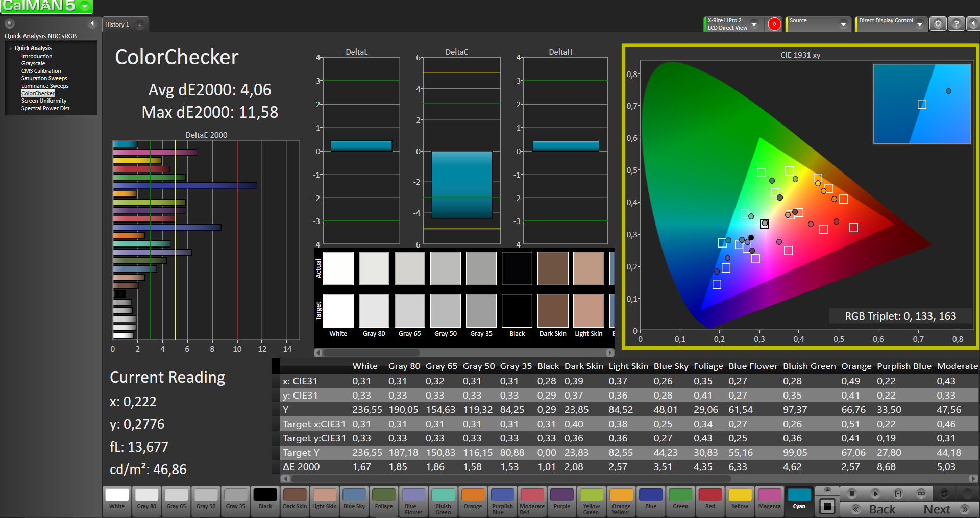This screenshot has height=518, width=980.
Task: Open settings via the gear icon
Action: pyautogui.click(x=938, y=24)
